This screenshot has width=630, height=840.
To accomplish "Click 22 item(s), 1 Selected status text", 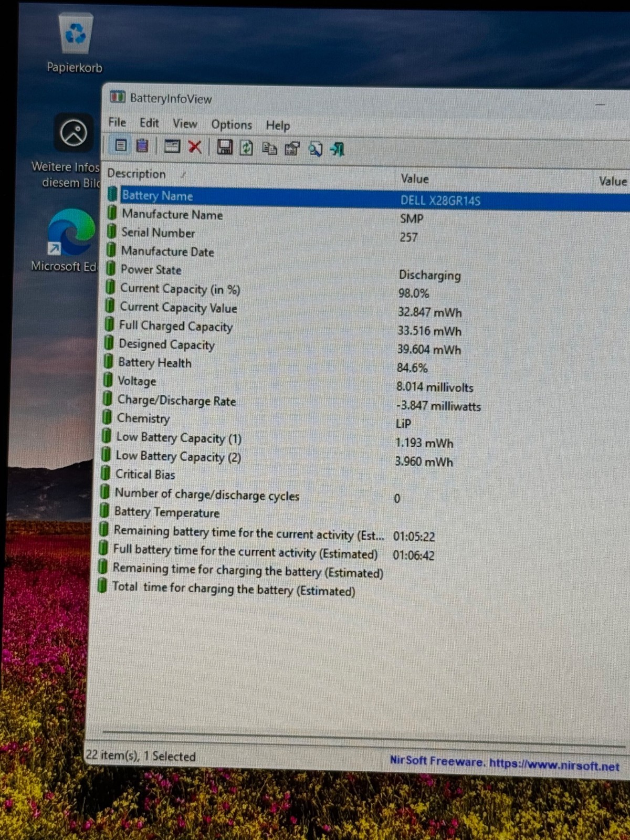I will click(x=141, y=756).
